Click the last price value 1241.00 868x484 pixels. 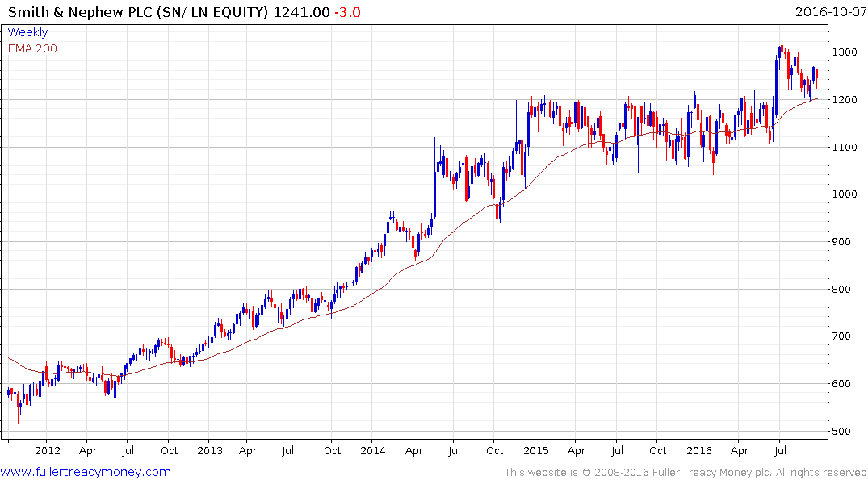point(302,12)
